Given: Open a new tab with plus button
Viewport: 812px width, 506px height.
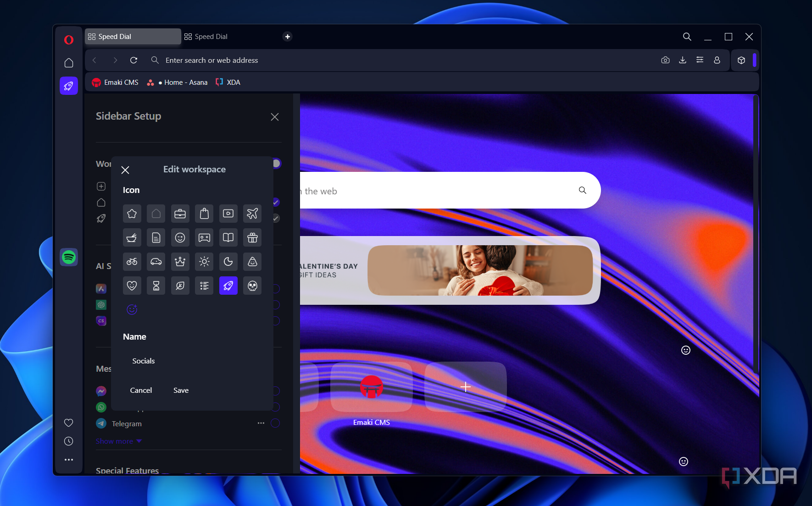Looking at the screenshot, I should coord(288,37).
